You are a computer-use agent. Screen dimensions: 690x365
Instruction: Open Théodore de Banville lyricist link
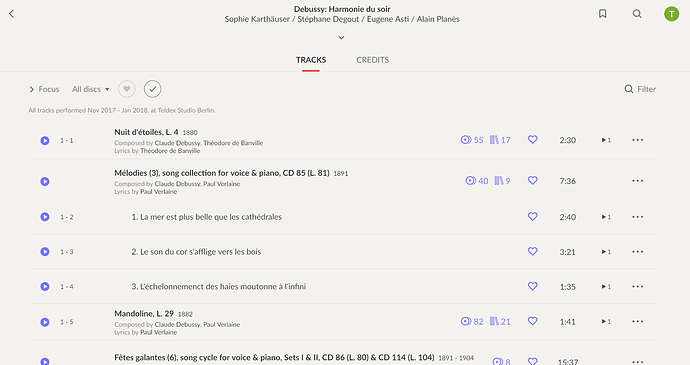coord(170,151)
